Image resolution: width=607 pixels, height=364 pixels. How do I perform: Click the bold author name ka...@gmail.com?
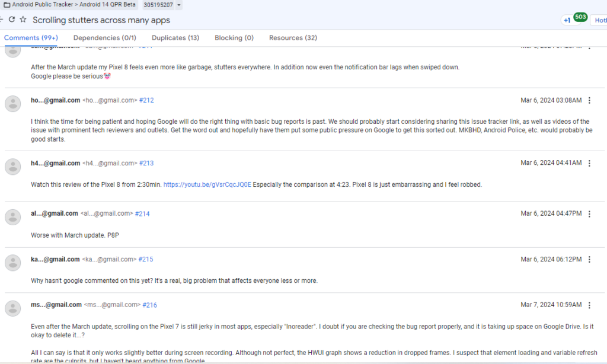(55, 260)
